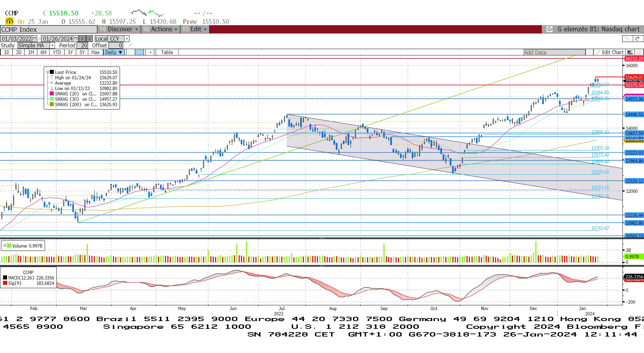The width and height of the screenshot is (644, 353).
Task: Select the YTD time range tab
Action: [57, 52]
